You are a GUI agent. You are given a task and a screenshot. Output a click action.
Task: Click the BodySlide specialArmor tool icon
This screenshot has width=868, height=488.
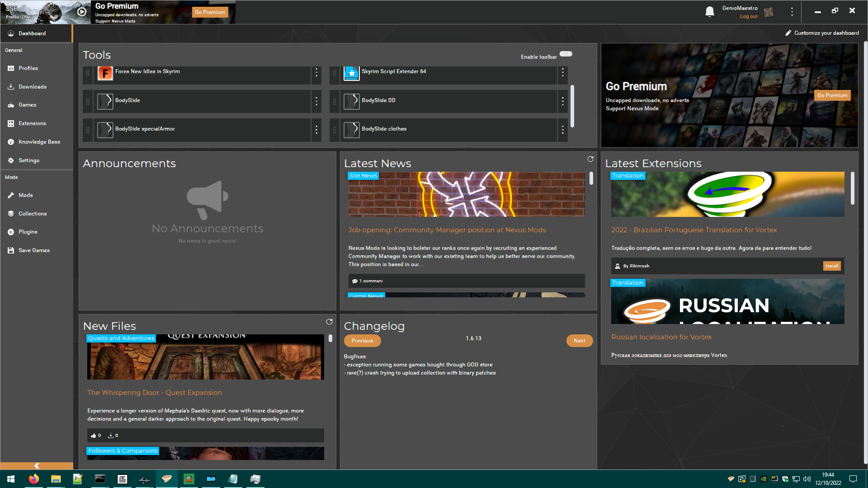pos(105,130)
